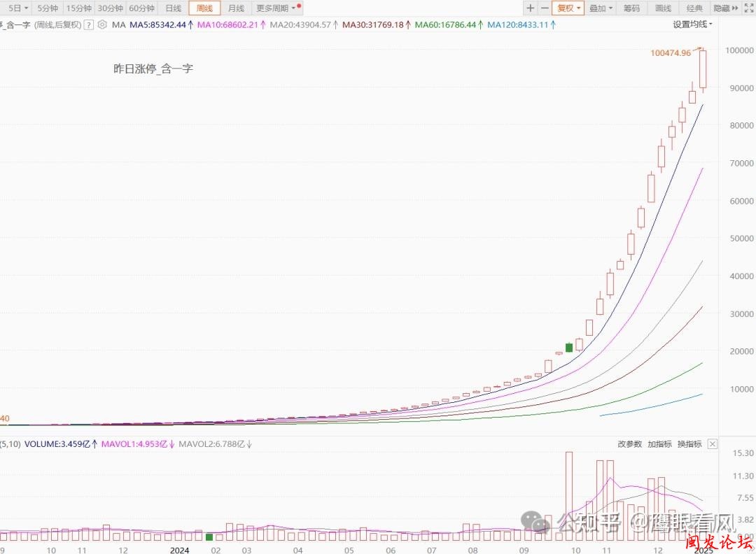Click 改参数 to modify indicator parameters

(630, 444)
